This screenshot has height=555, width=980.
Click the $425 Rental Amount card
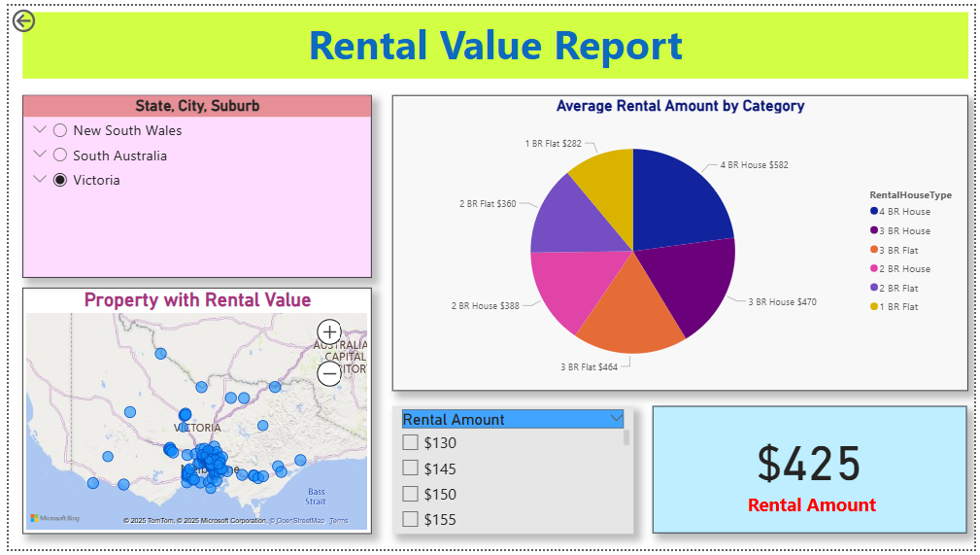pyautogui.click(x=810, y=470)
